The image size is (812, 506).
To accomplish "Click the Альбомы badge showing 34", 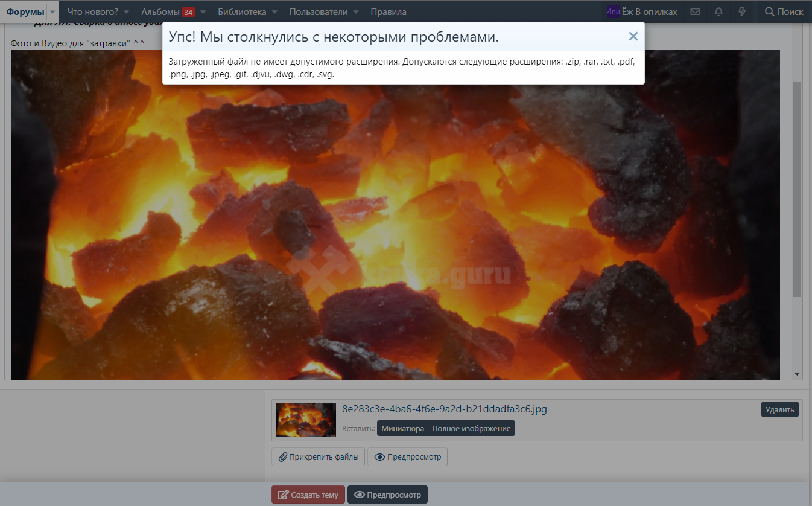I will [x=188, y=12].
